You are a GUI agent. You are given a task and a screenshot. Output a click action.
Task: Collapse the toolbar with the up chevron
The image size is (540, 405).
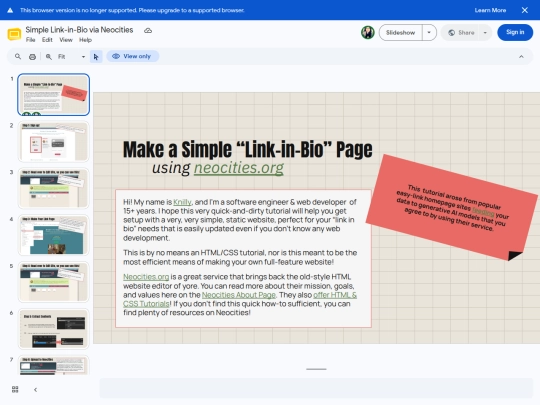521,57
